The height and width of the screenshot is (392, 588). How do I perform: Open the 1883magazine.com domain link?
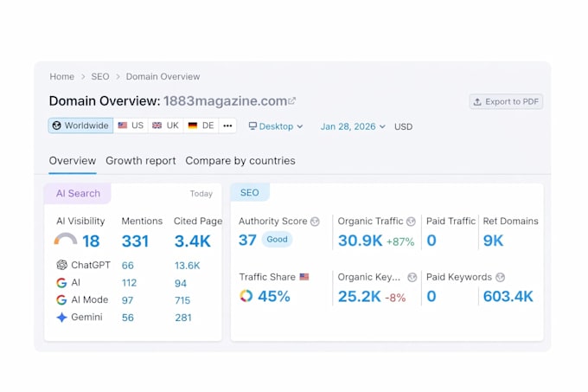pos(226,101)
